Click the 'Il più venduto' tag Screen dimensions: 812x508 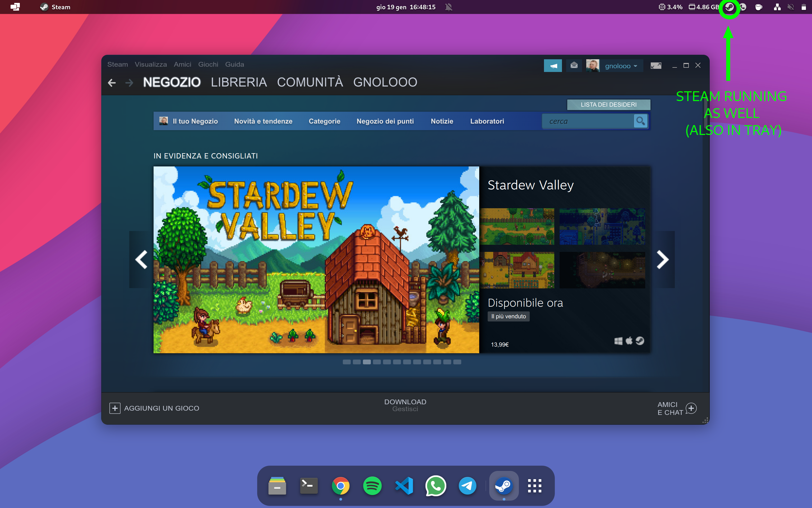click(x=509, y=316)
